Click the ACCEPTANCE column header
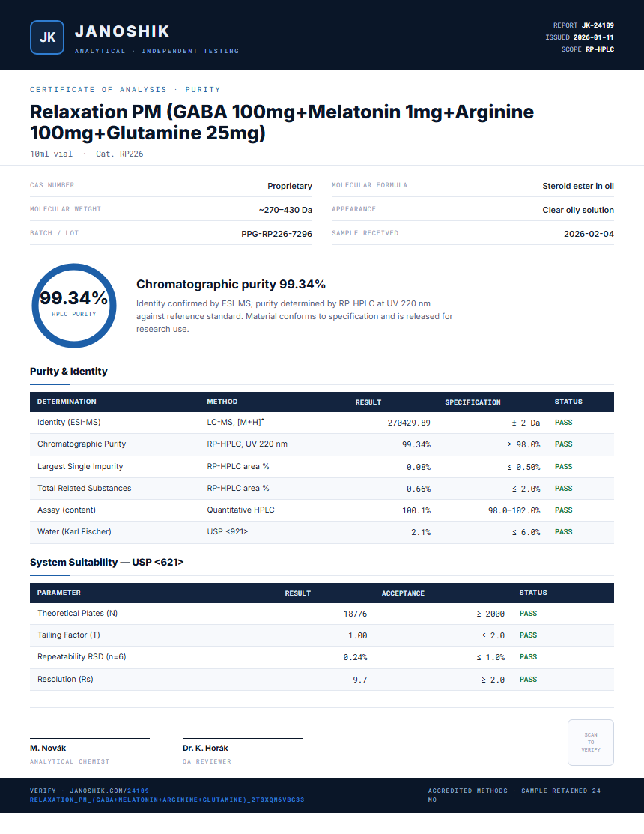The height and width of the screenshot is (834, 644). pos(403,593)
